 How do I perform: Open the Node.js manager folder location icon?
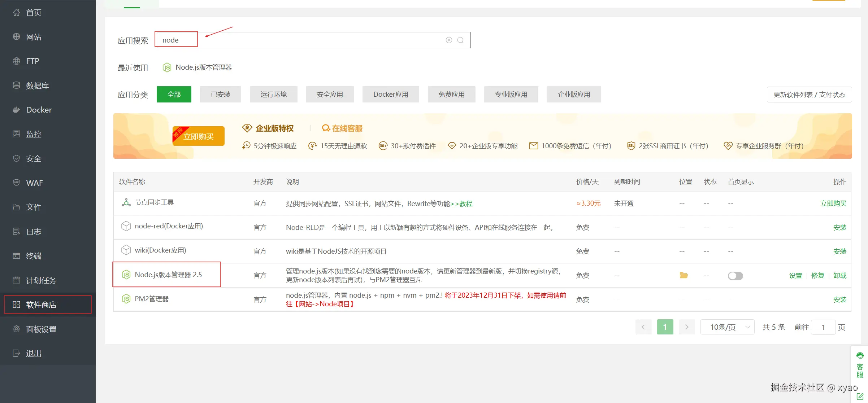[683, 275]
